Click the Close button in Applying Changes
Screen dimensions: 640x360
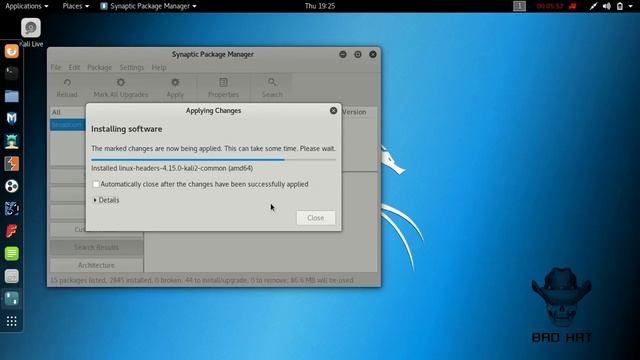point(316,218)
